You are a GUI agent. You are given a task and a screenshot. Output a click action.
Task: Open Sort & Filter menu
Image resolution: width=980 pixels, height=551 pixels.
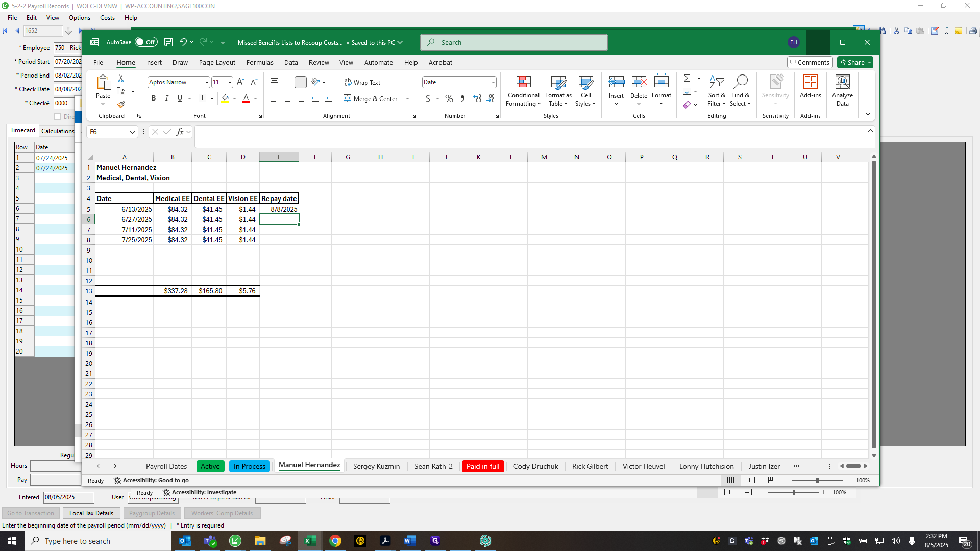click(x=717, y=91)
